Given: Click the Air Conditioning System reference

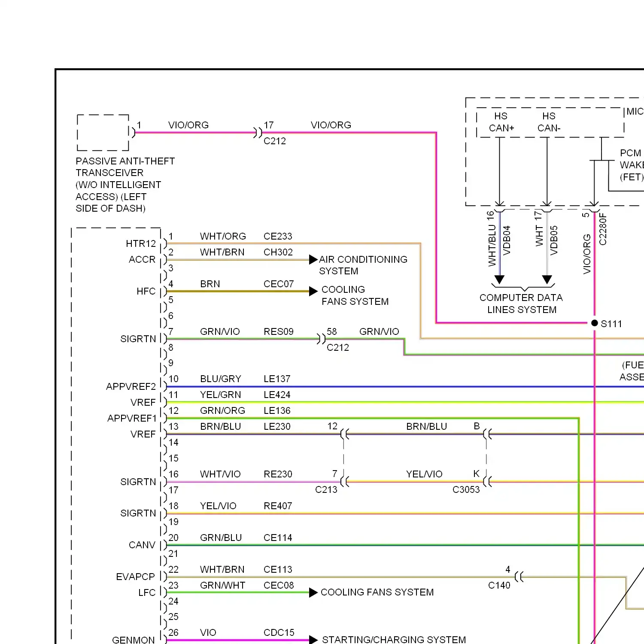Looking at the screenshot, I should click(x=363, y=265).
